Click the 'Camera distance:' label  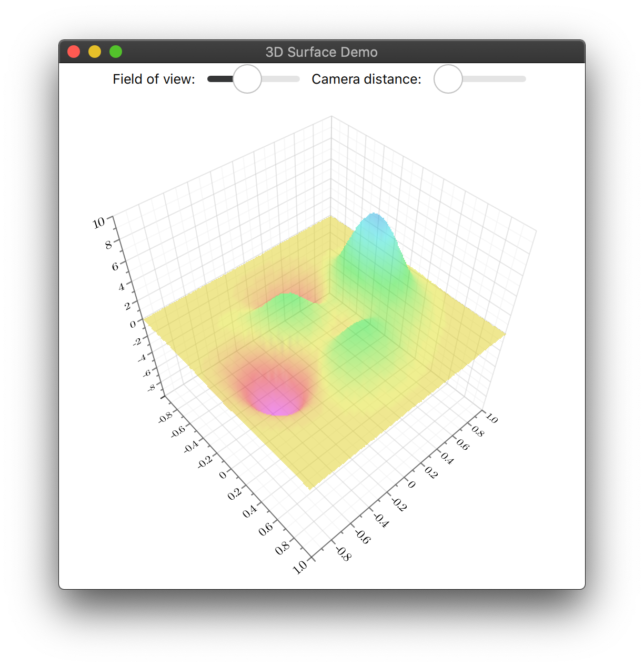point(367,79)
